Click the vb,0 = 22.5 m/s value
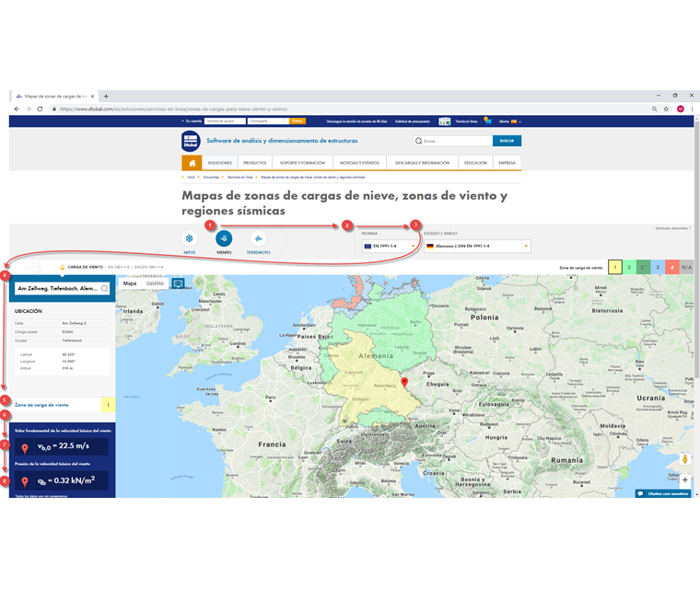 click(63, 446)
